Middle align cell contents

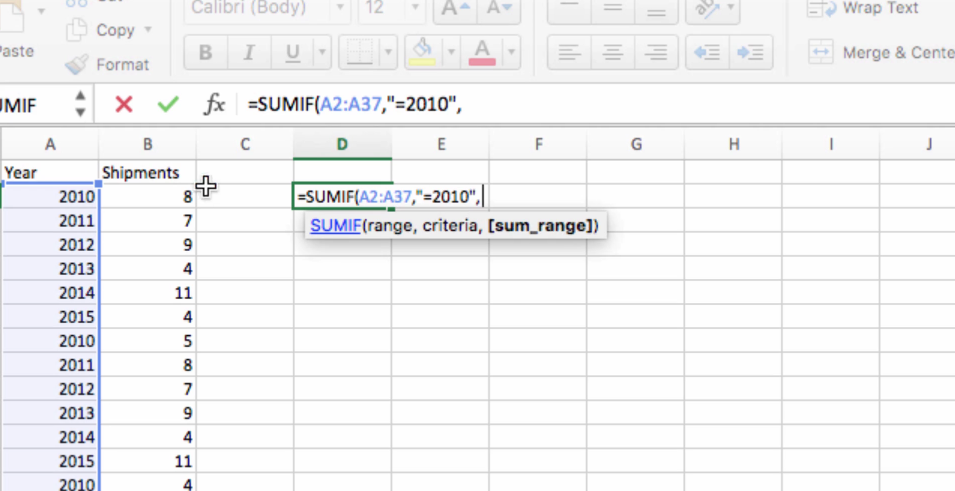pos(612,9)
